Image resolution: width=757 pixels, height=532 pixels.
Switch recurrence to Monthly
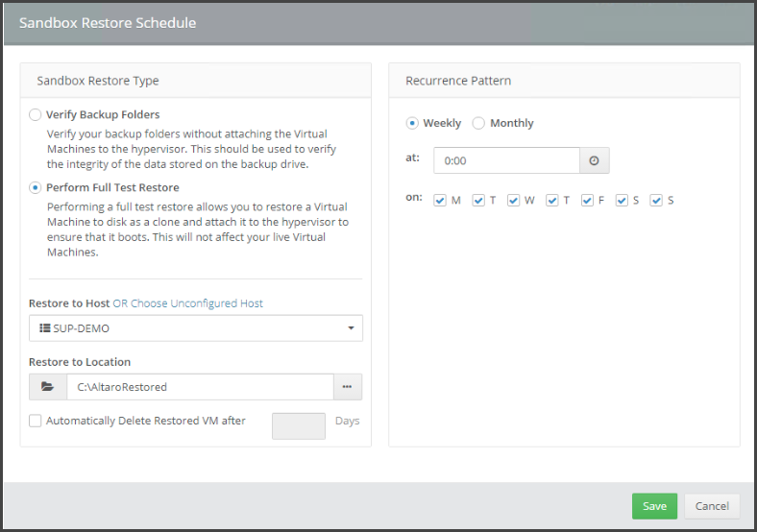[x=478, y=123]
